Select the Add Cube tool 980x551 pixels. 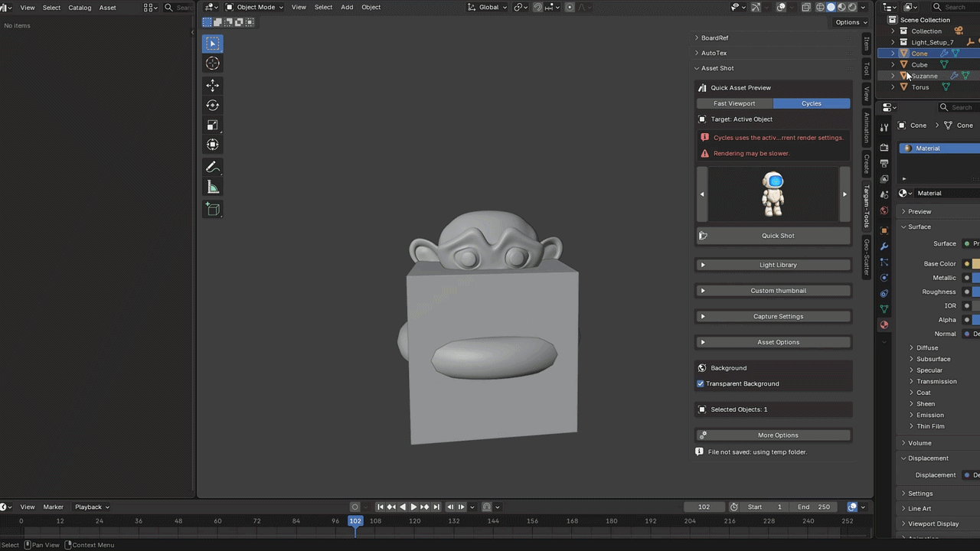[x=213, y=209]
